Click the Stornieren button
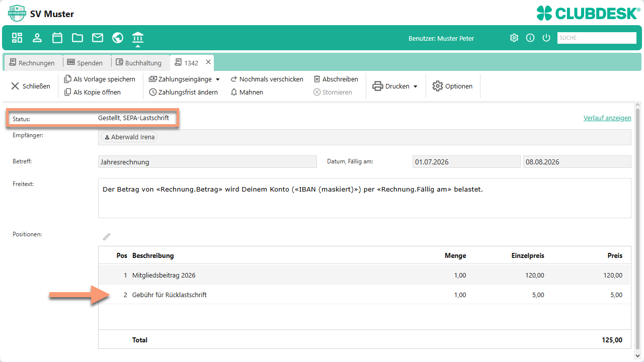The width and height of the screenshot is (644, 362). point(333,92)
